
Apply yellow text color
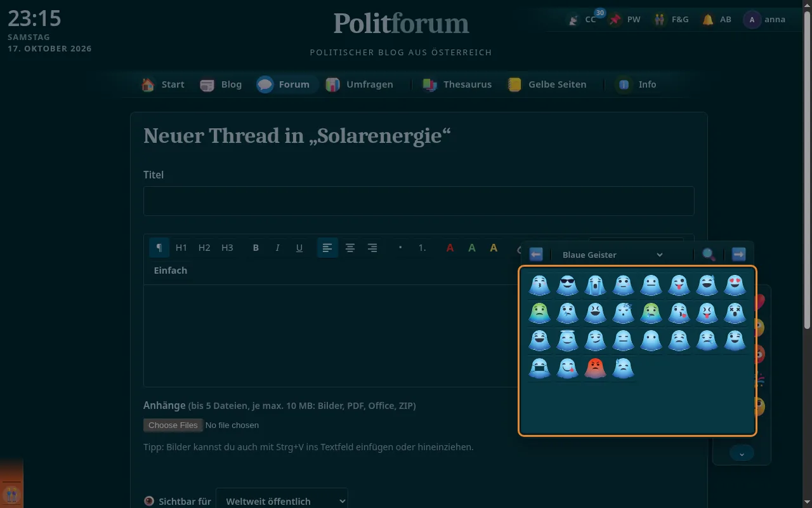pos(494,248)
